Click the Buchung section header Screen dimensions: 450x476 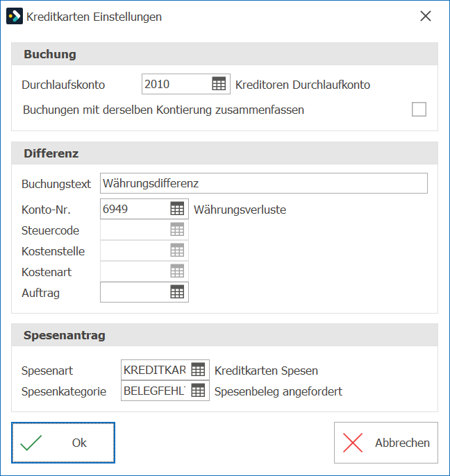point(224,54)
